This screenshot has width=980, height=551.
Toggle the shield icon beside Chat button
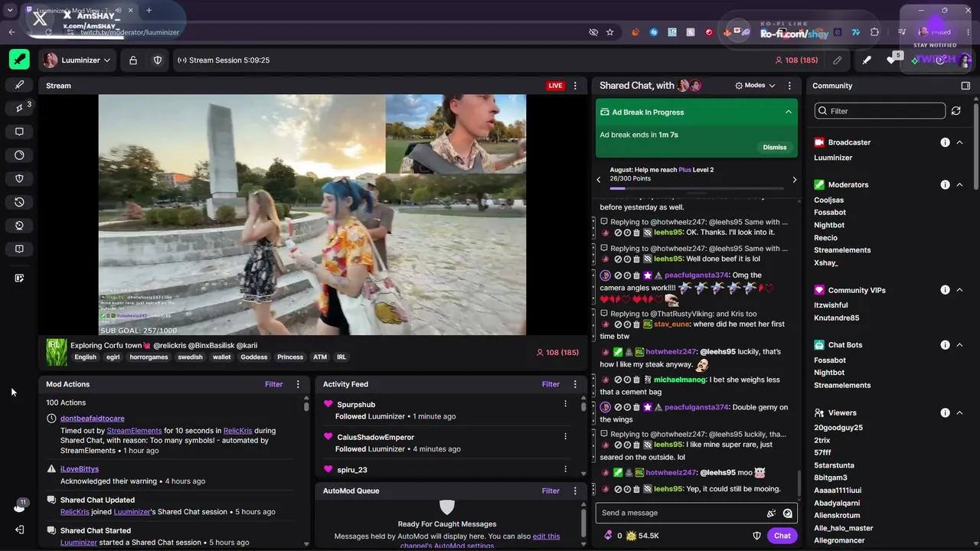[756, 536]
